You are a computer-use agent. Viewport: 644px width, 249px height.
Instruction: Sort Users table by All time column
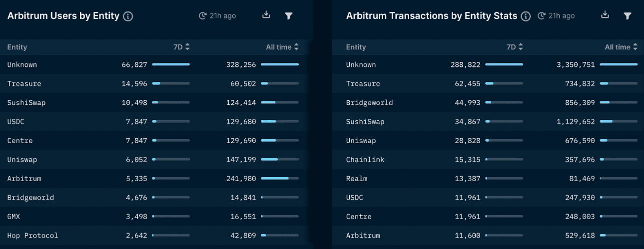(x=282, y=47)
